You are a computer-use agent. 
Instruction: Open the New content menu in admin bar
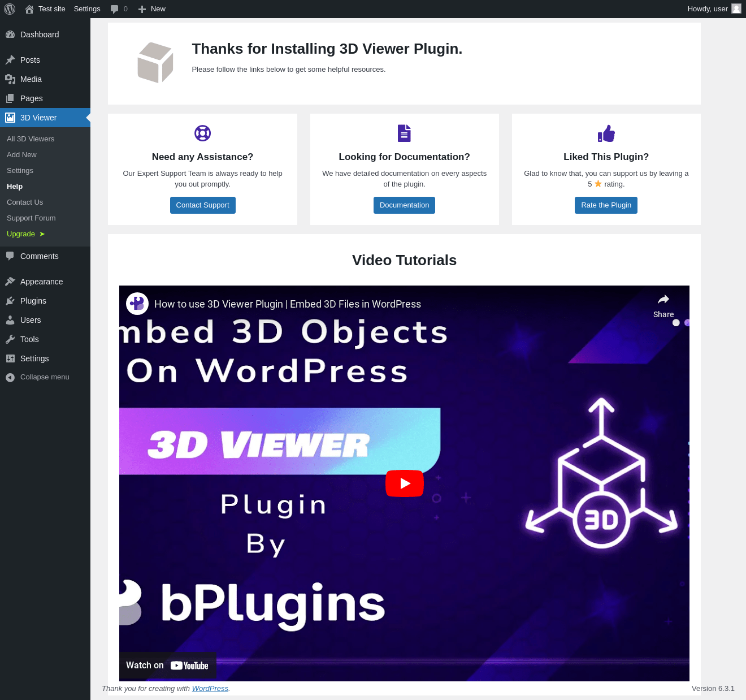click(x=152, y=9)
